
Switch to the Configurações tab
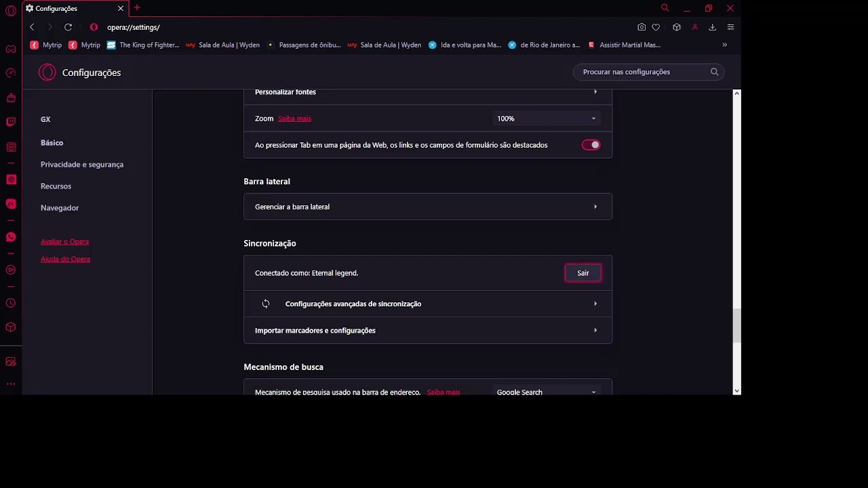75,8
